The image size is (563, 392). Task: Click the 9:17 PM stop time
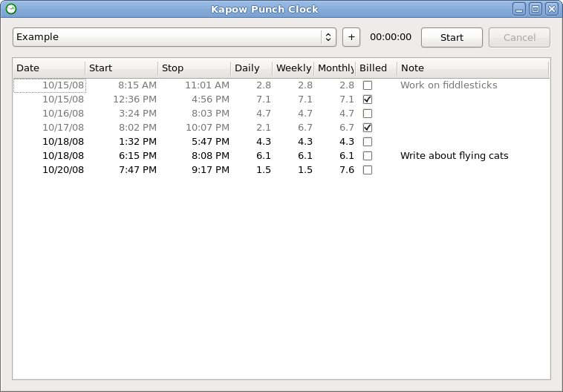click(210, 170)
